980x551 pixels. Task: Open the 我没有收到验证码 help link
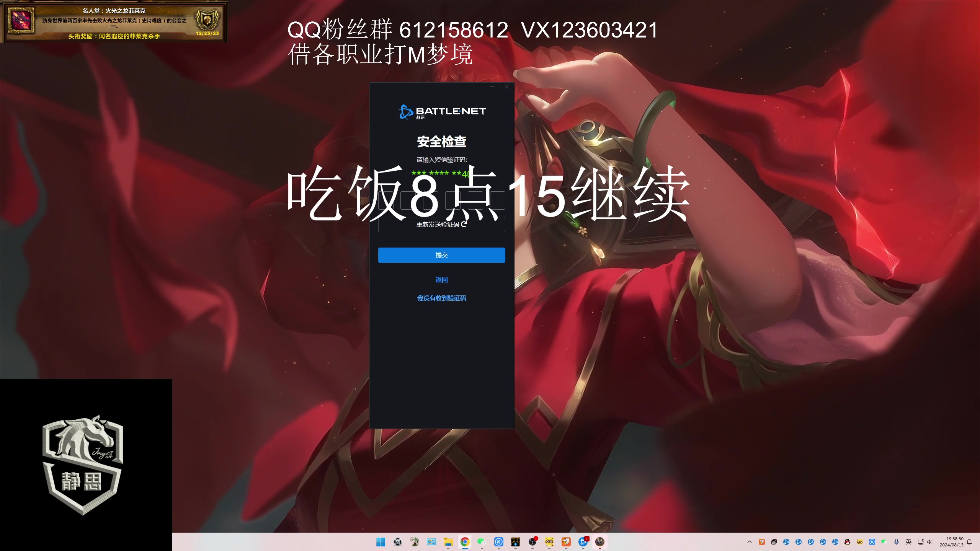[441, 298]
